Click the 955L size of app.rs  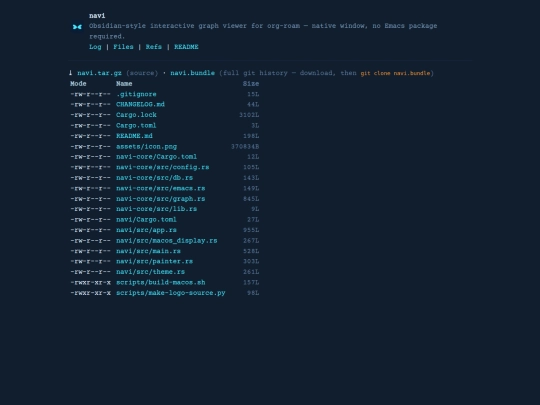(x=251, y=230)
